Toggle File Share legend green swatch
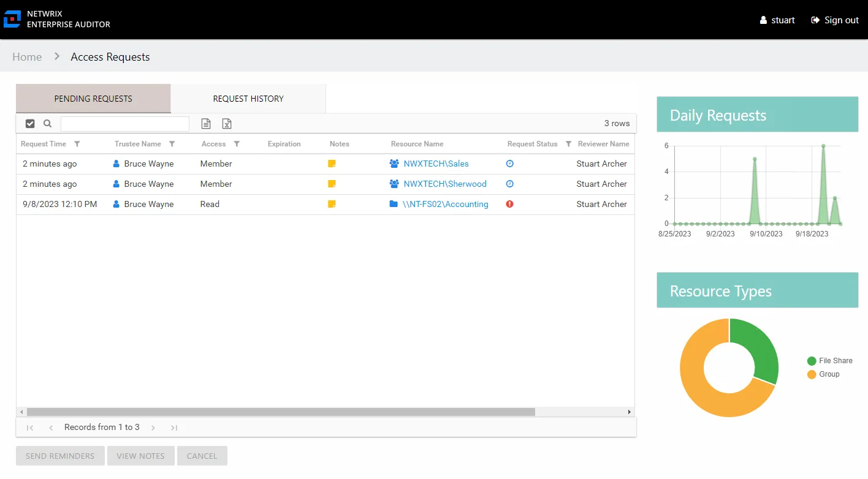Image resolution: width=868 pixels, height=479 pixels. 812,361
